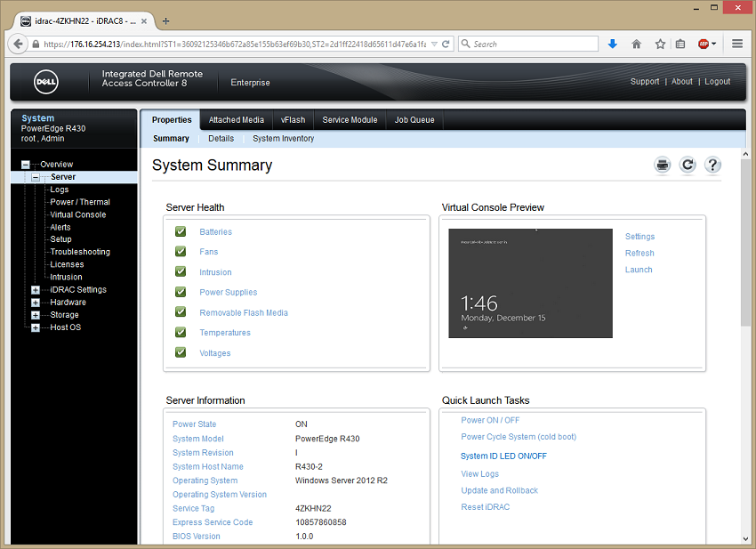
Task: Open View Logs quick launch task
Action: (479, 473)
